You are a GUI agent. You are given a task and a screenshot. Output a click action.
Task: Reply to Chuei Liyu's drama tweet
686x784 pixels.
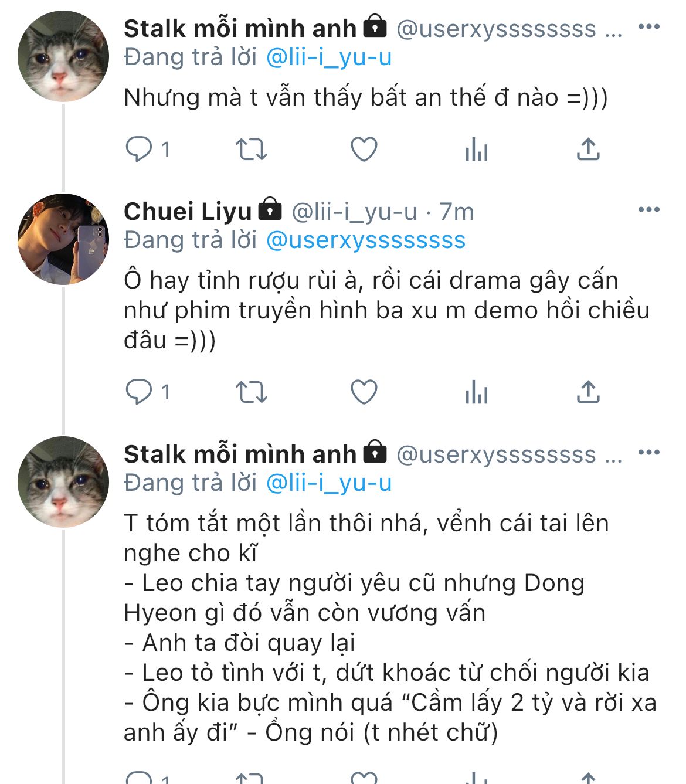(x=139, y=392)
